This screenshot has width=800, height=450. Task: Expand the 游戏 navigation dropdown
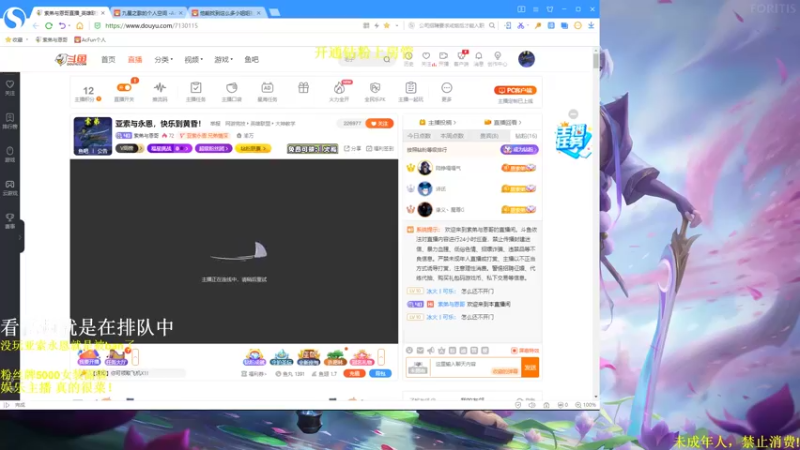tap(223, 60)
